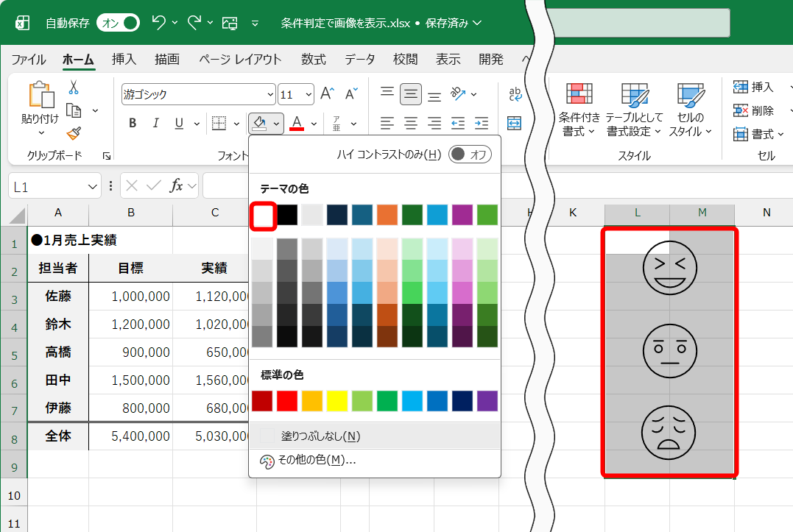This screenshot has width=793, height=532.
Task: Click the Borders icon
Action: (219, 124)
